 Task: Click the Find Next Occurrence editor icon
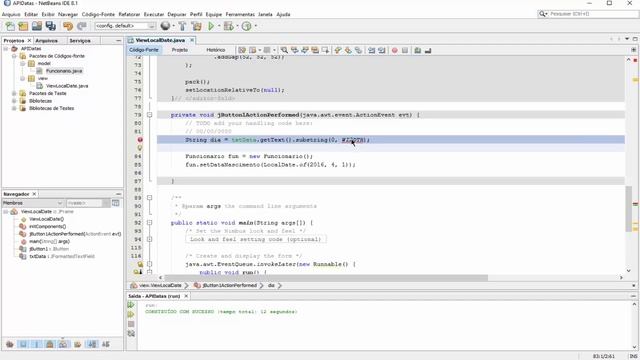[304, 50]
